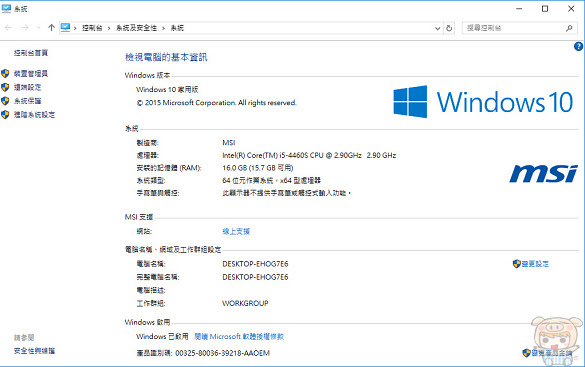This screenshot has width=585, height=367.
Task: Click the Intel Core i5-4460S processor value
Action: 309,155
